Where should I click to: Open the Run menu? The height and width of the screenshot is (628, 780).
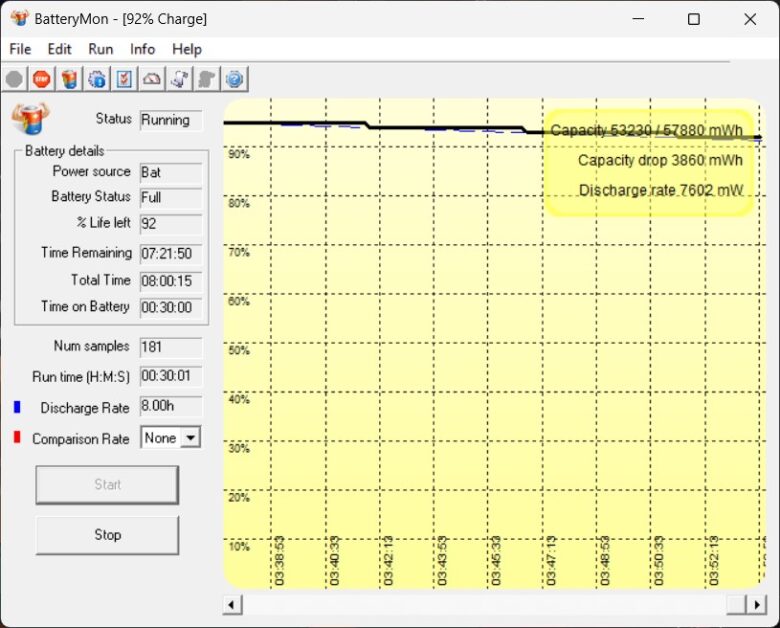click(100, 49)
